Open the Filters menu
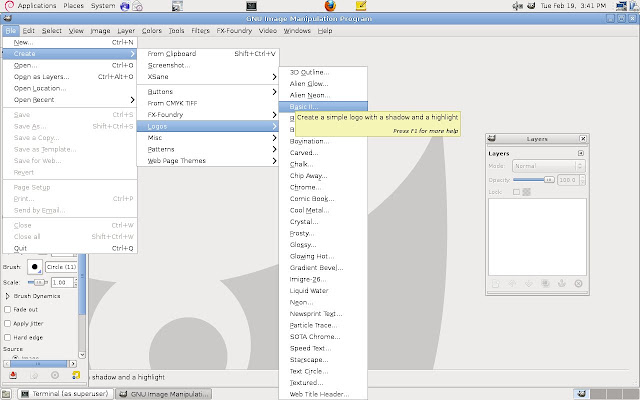Image resolution: width=640 pixels, height=400 pixels. pyautogui.click(x=200, y=31)
